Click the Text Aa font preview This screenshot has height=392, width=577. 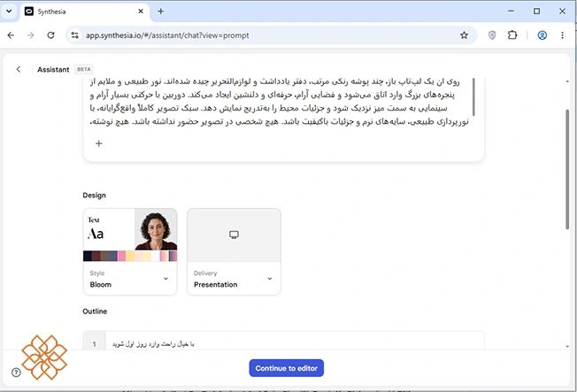click(96, 230)
